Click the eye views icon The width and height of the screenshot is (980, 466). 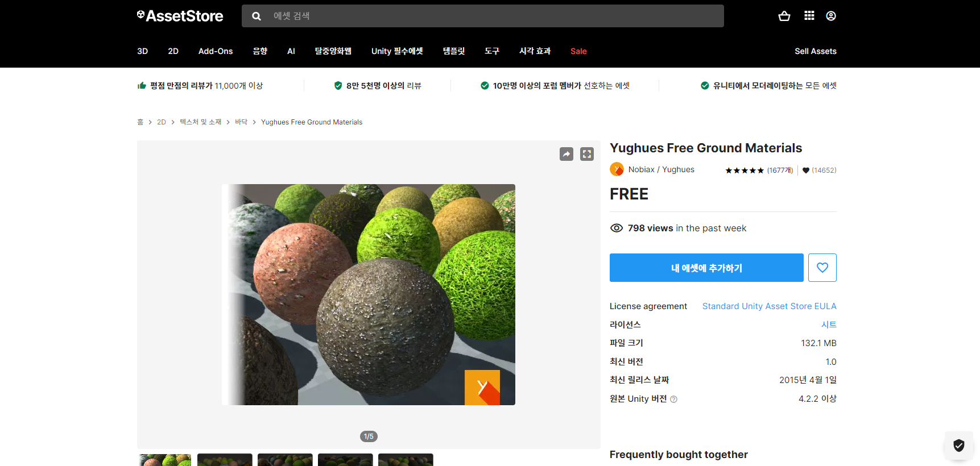[x=617, y=228]
